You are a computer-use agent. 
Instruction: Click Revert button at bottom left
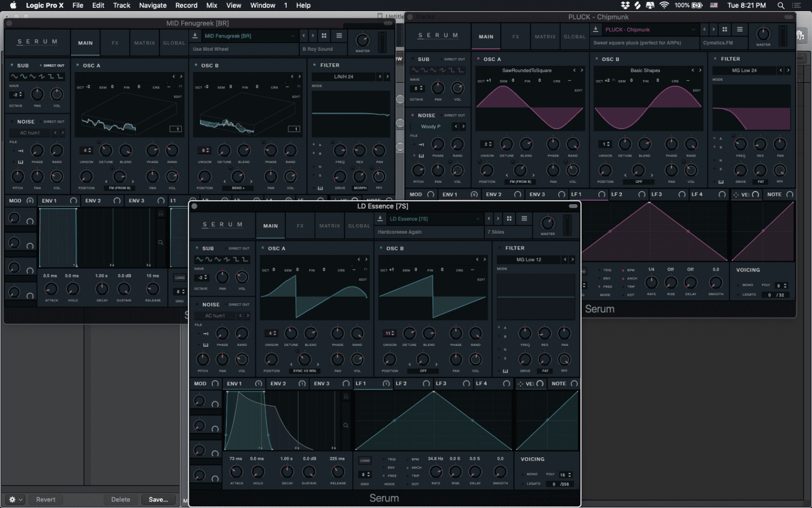click(46, 499)
